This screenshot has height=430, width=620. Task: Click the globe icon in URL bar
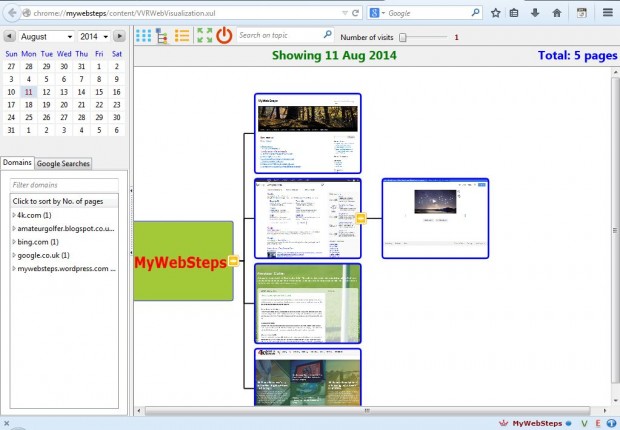[26, 13]
